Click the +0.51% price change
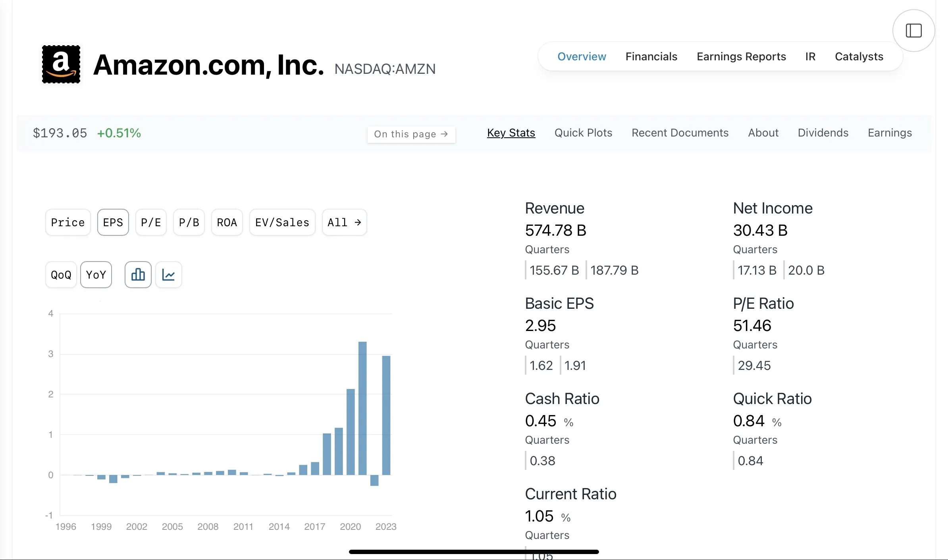948x560 pixels. coord(119,133)
